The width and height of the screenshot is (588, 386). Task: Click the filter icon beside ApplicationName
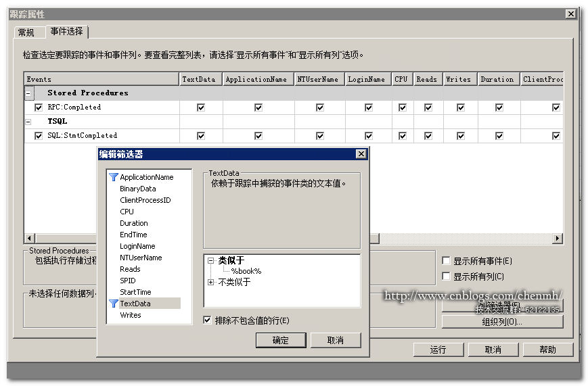coord(113,177)
